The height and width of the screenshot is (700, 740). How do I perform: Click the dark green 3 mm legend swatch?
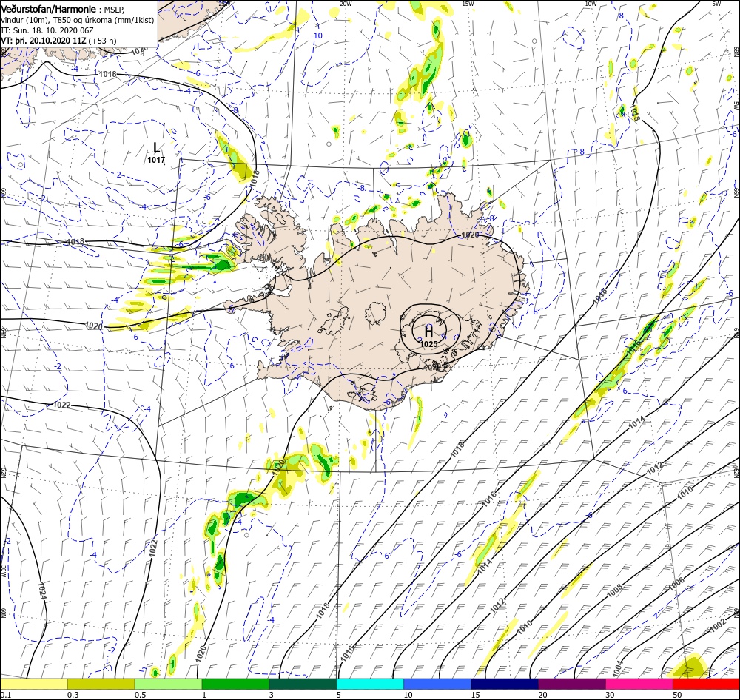[303, 684]
